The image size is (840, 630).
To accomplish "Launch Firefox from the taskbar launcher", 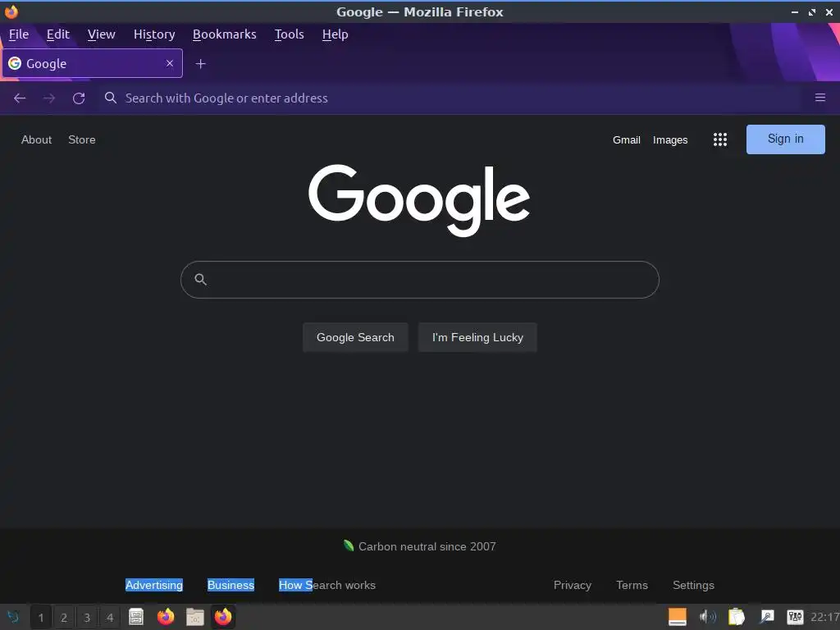I will click(x=166, y=617).
